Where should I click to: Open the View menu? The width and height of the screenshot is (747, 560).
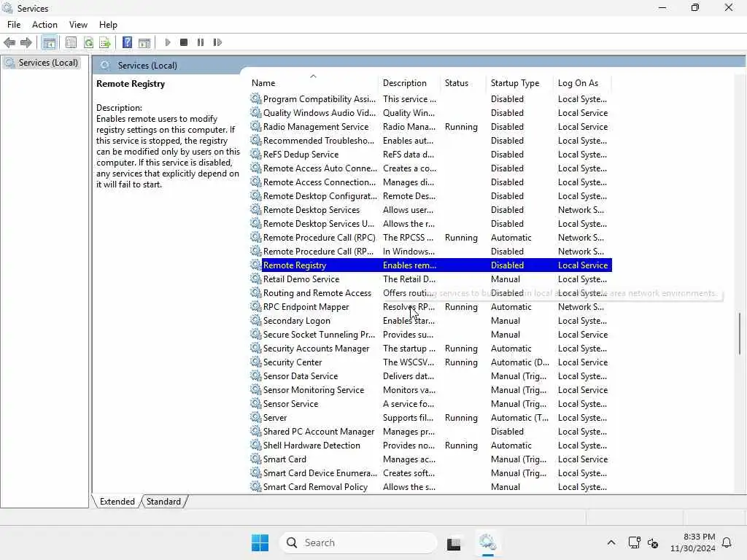(x=78, y=25)
